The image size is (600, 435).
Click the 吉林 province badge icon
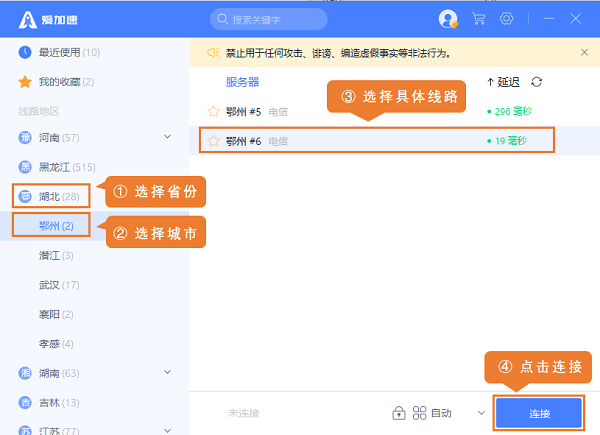tap(25, 402)
